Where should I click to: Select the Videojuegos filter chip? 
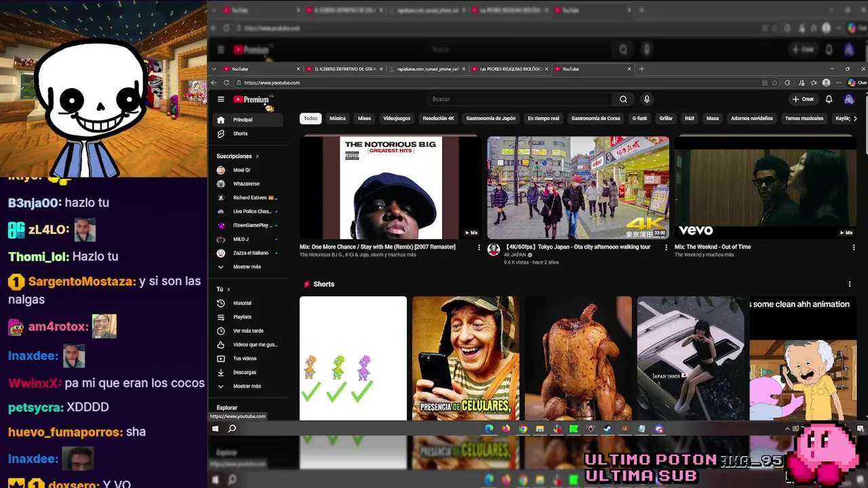pyautogui.click(x=397, y=119)
